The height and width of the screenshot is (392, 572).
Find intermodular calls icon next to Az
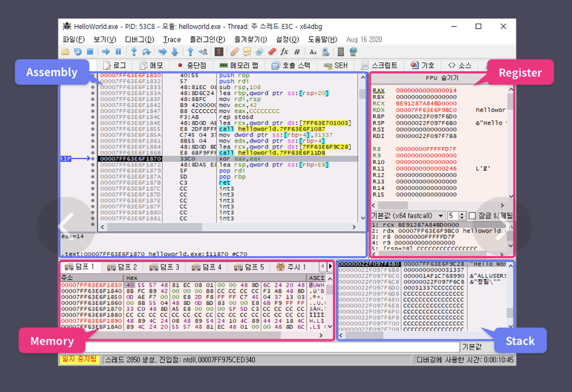[326, 52]
